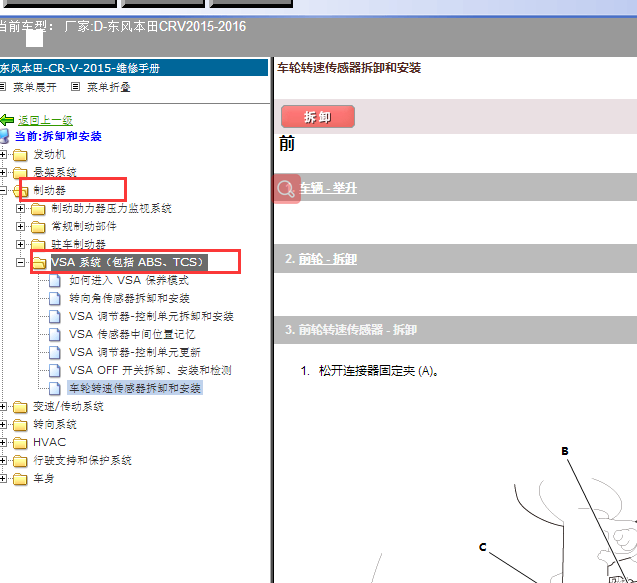Collapse the VSA 系统 node
The height and width of the screenshot is (583, 637).
pyautogui.click(x=20, y=262)
